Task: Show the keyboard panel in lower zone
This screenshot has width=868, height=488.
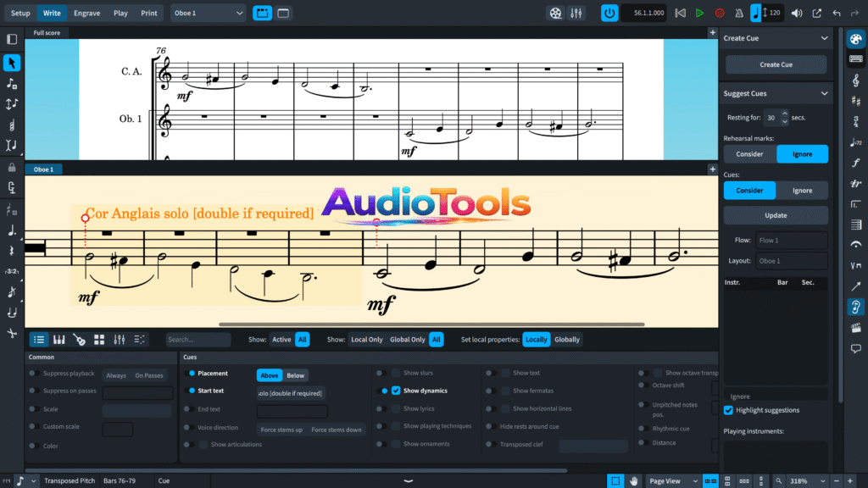Action: point(58,340)
